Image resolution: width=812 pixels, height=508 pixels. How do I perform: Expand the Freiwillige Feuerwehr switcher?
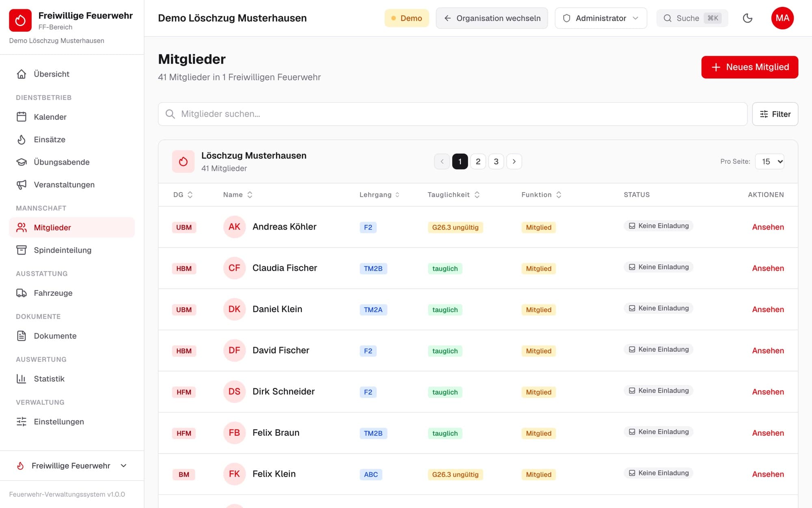coord(72,466)
